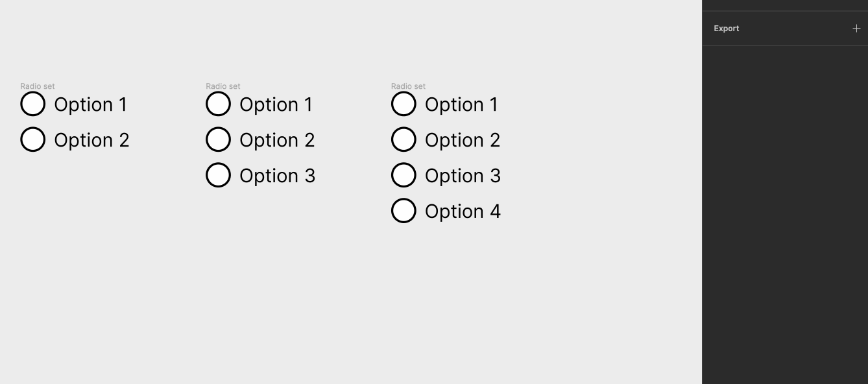Viewport: 868px width, 384px height.
Task: Click the 'Option 3' label in middle set
Action: tap(277, 175)
